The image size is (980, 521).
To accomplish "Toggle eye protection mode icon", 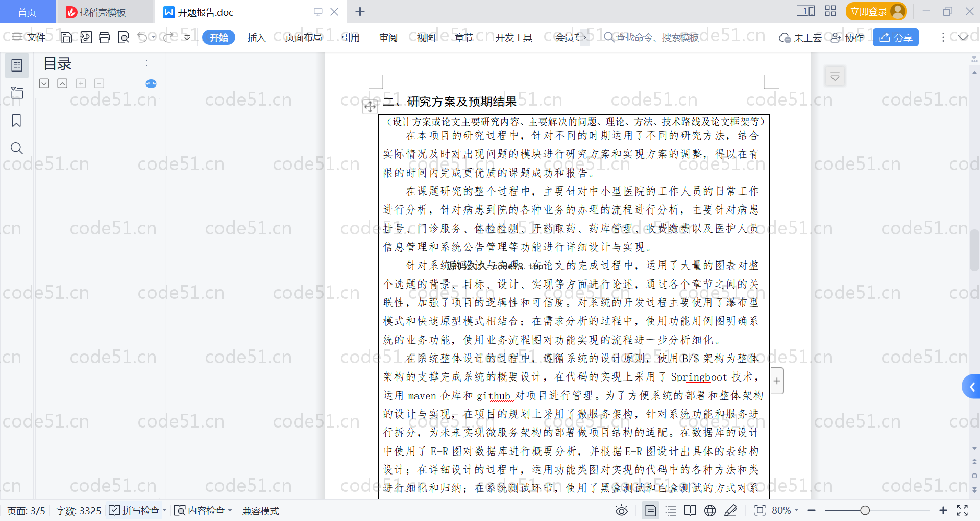I will pyautogui.click(x=622, y=510).
